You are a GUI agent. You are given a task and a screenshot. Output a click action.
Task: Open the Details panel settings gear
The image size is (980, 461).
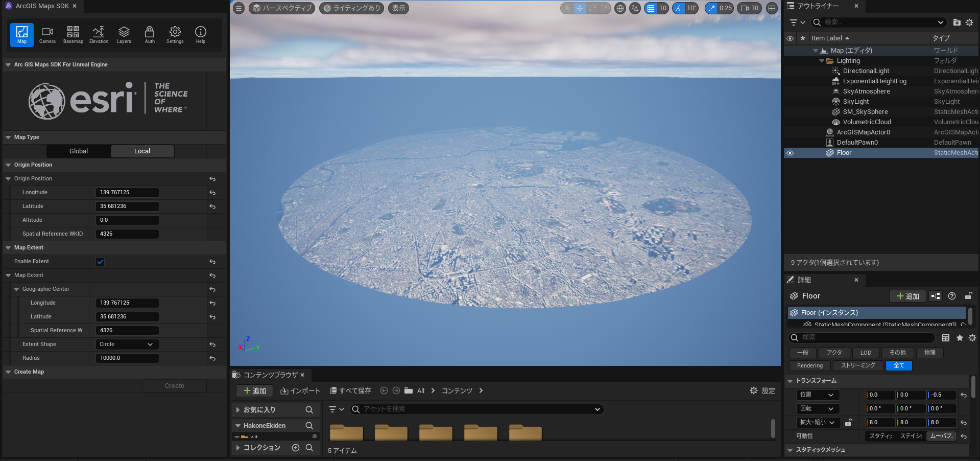(972, 338)
